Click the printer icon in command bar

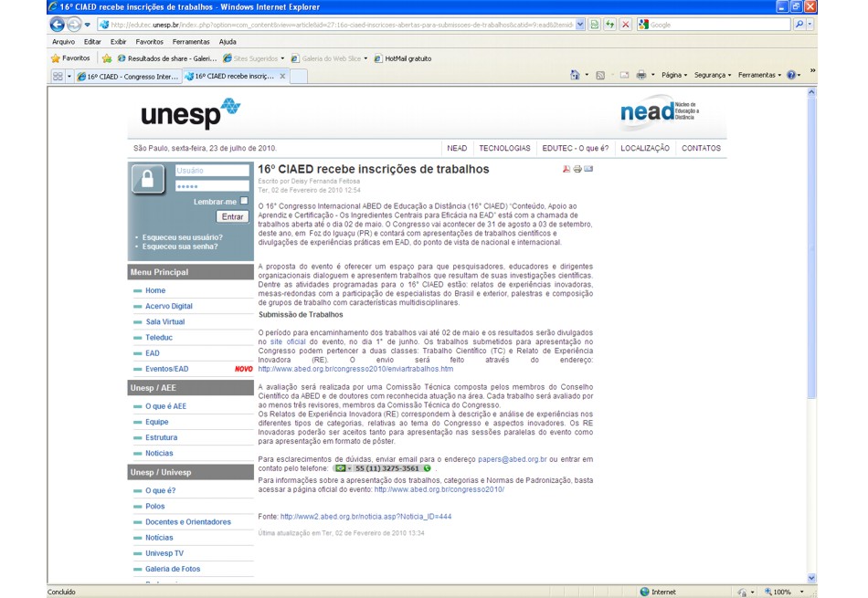(641, 75)
